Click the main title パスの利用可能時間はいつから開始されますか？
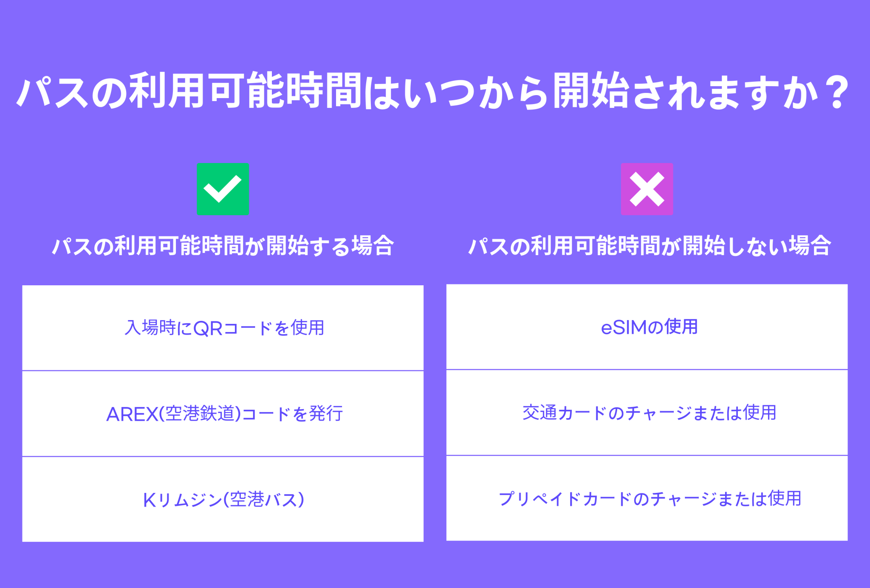 (x=433, y=90)
